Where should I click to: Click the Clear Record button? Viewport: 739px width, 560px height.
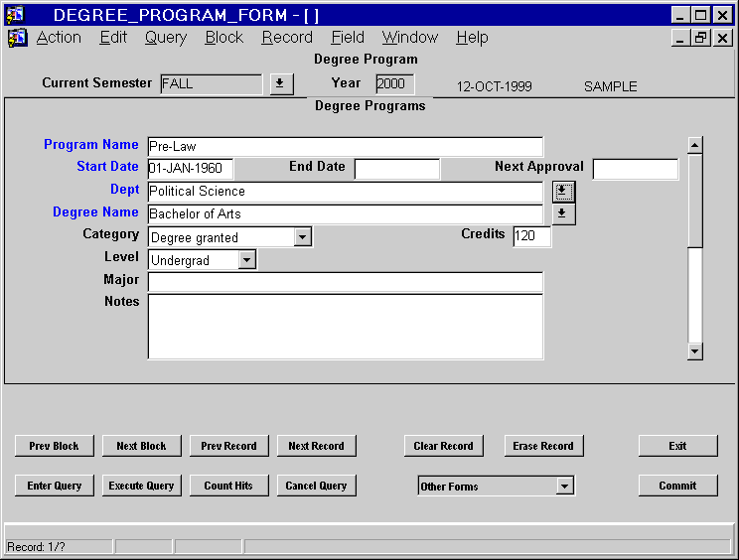coord(443,446)
